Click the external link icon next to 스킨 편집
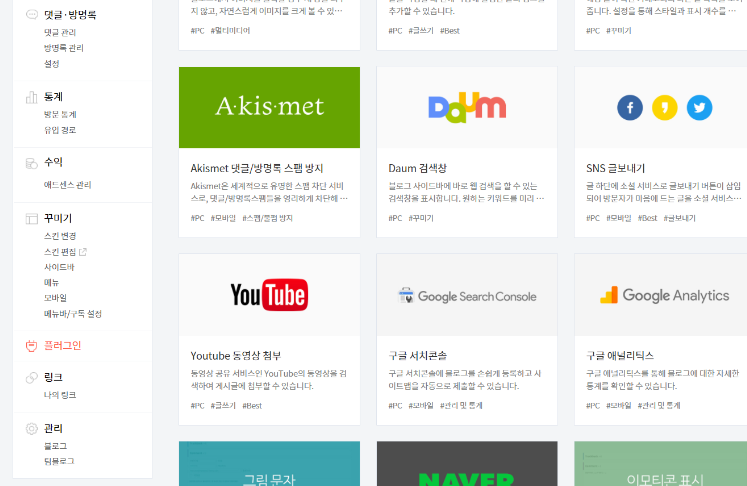Viewport: 747px width, 486px height. [83, 252]
